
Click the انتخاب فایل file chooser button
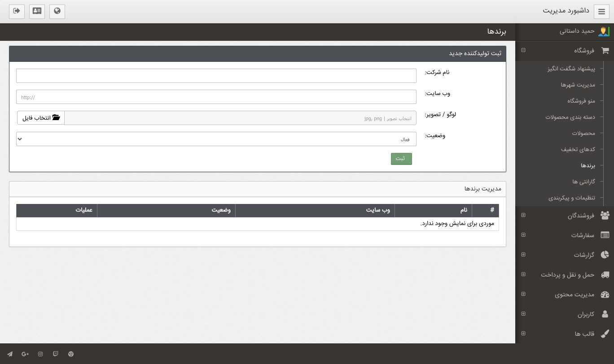[x=41, y=118]
